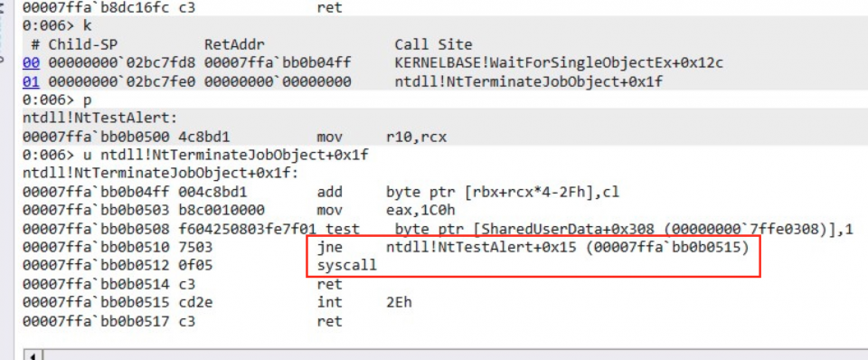The image size is (868, 360).
Task: Click the Call Site column header
Action: [433, 44]
